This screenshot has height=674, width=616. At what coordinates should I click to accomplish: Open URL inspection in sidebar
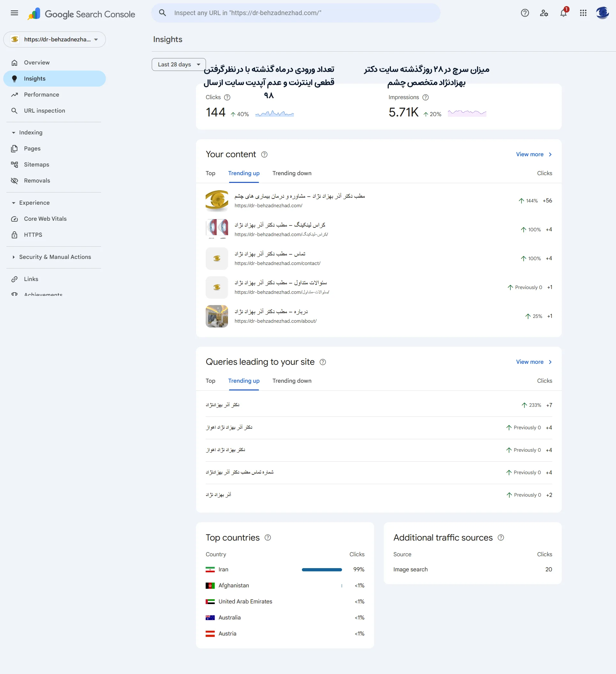coord(55,111)
